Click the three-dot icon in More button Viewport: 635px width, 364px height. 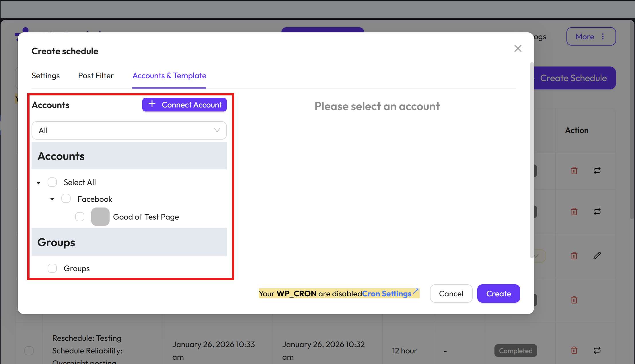(603, 36)
